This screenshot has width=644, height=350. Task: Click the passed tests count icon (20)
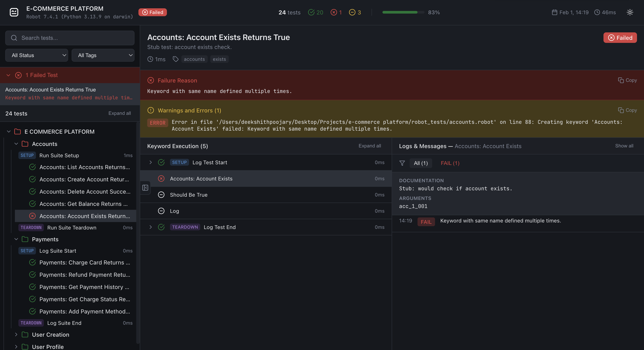pos(311,12)
